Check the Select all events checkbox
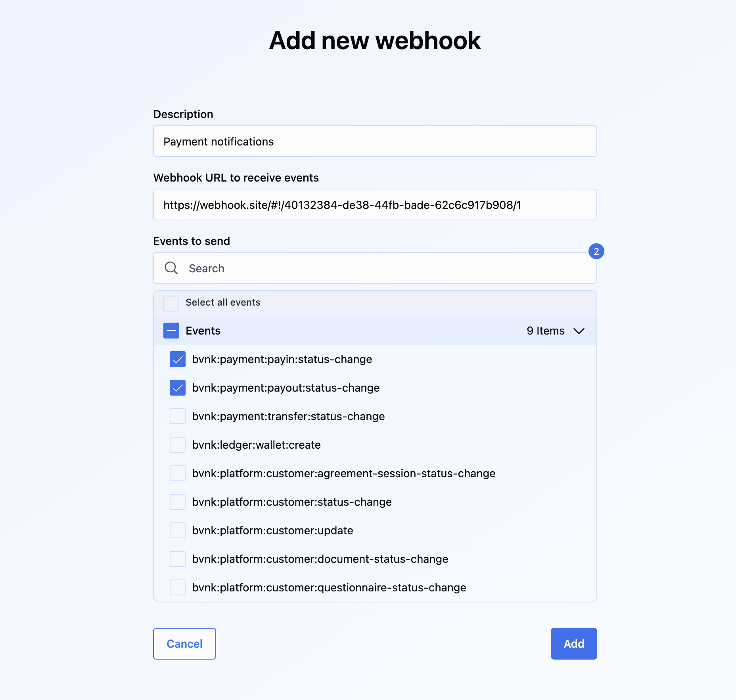The width and height of the screenshot is (736, 700). [x=171, y=303]
